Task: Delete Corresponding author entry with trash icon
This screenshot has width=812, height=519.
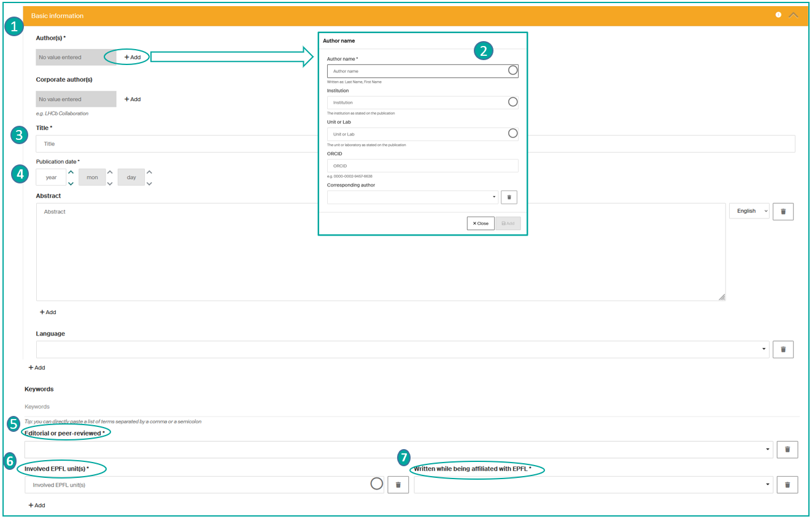Action: point(509,197)
